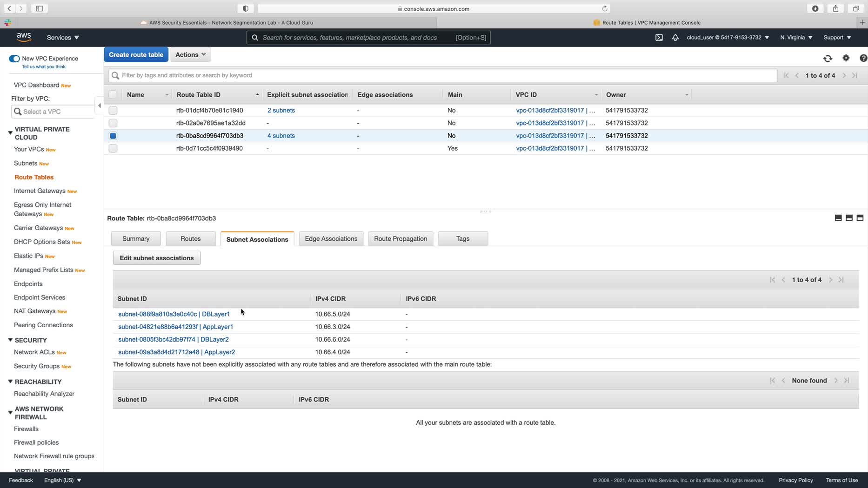This screenshot has width=868, height=488.
Task: Click the browser share icon
Action: tap(835, 8)
